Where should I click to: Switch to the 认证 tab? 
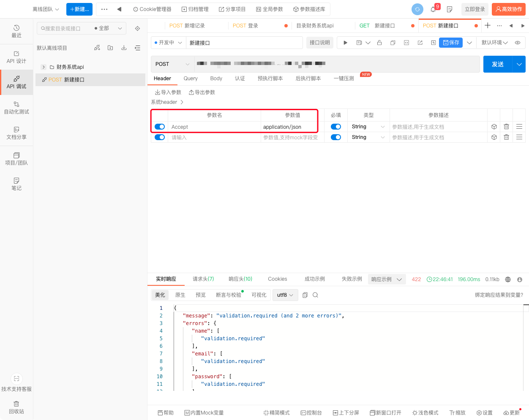pyautogui.click(x=240, y=79)
